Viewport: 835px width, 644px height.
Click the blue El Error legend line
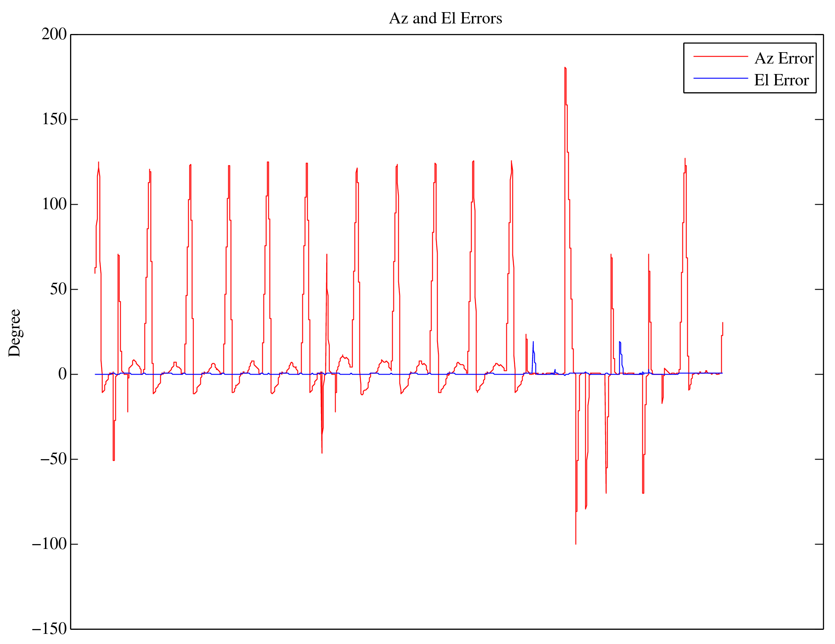click(720, 78)
